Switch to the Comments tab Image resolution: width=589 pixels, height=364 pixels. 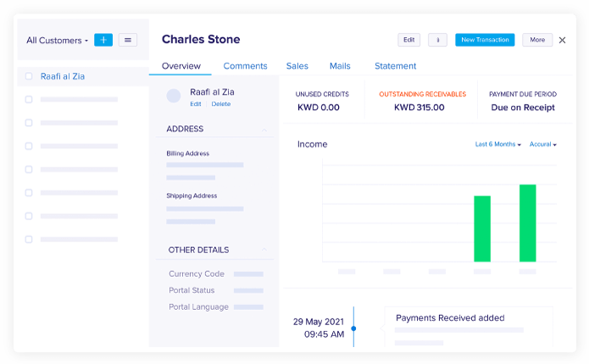click(x=245, y=66)
